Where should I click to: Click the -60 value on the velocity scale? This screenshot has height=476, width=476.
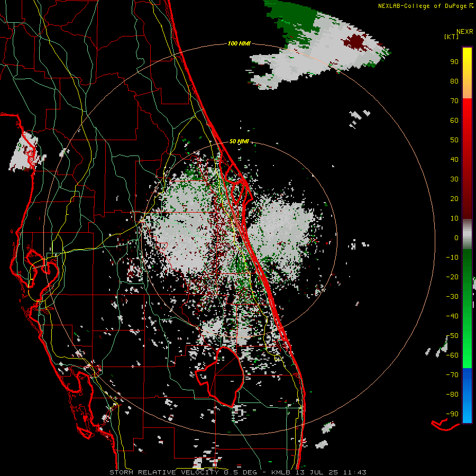452,355
